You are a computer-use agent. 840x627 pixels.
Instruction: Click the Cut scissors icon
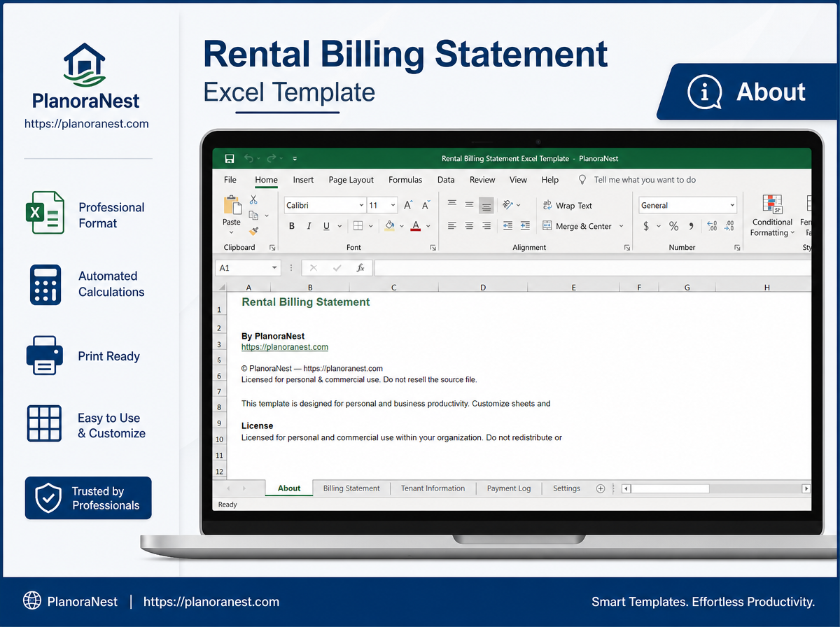coord(253,200)
